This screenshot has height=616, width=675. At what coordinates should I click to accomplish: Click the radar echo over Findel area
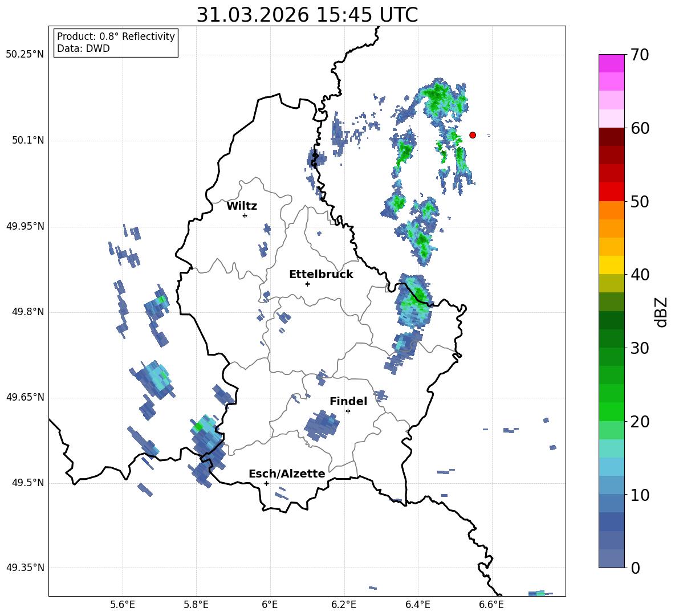tap(321, 426)
